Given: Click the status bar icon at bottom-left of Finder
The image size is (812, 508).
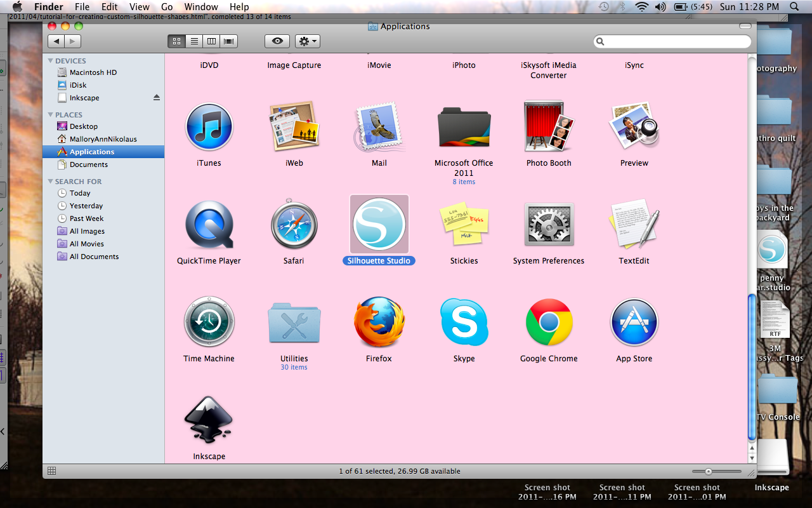Looking at the screenshot, I should pyautogui.click(x=52, y=471).
